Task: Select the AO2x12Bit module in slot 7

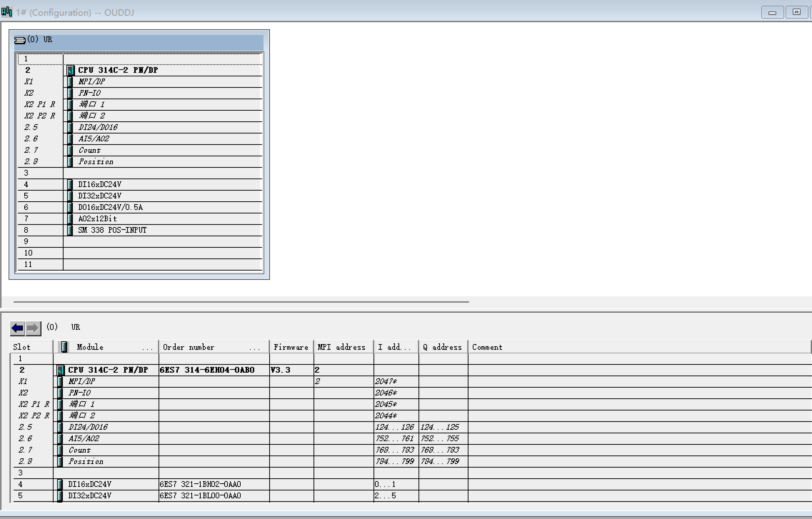Action: pyautogui.click(x=97, y=219)
